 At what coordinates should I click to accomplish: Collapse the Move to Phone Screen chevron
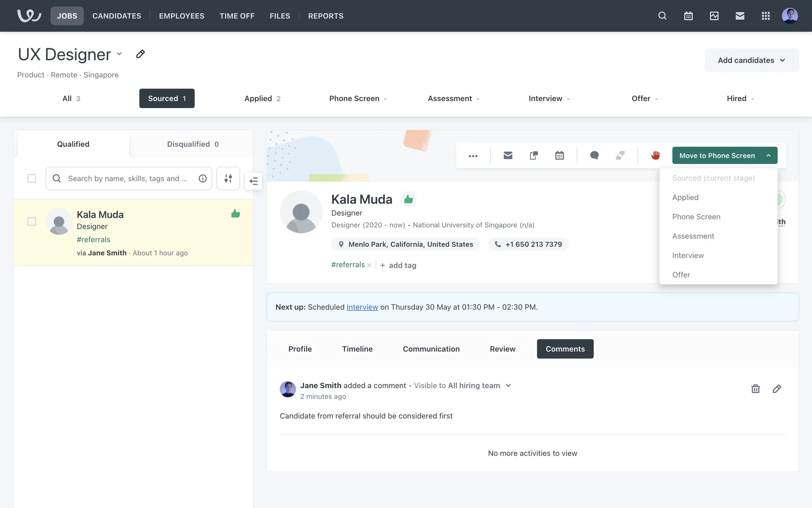point(768,155)
